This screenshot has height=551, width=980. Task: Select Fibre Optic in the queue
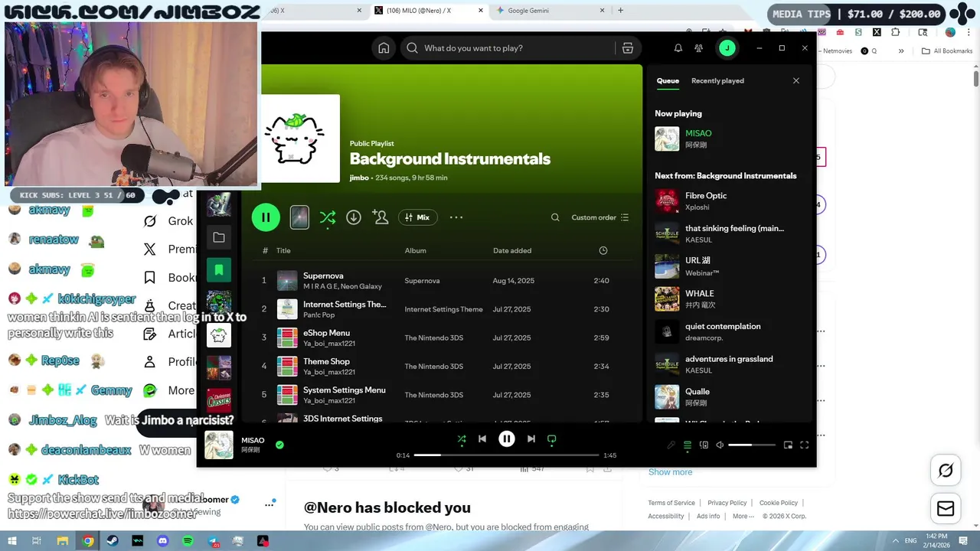point(728,201)
